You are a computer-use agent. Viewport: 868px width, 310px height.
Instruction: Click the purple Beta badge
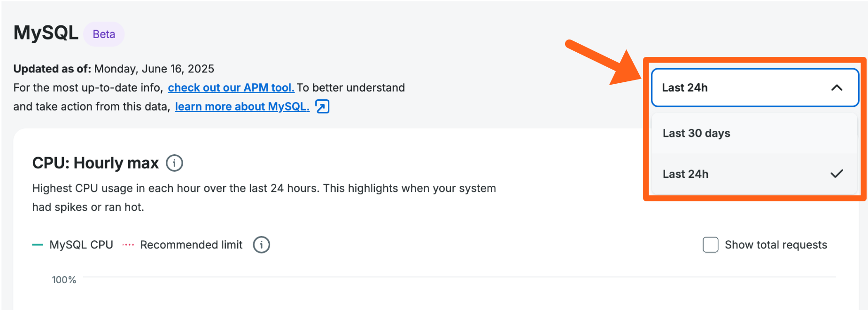tap(104, 34)
